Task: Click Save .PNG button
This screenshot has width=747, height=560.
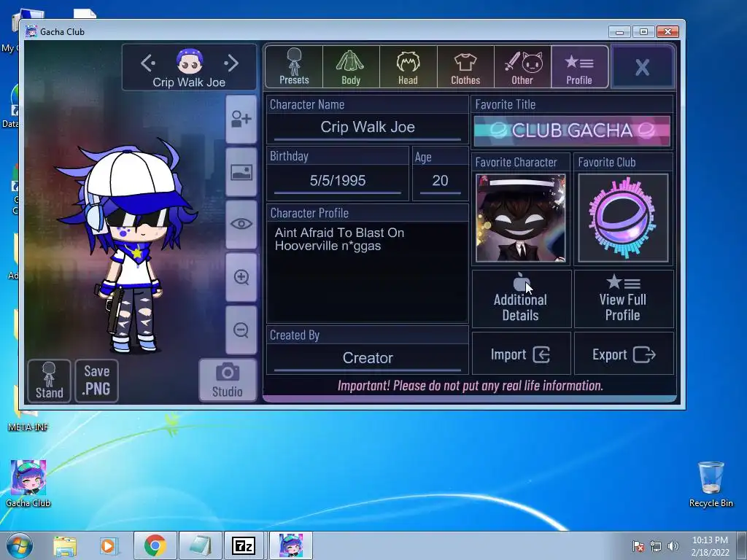Action: (97, 381)
